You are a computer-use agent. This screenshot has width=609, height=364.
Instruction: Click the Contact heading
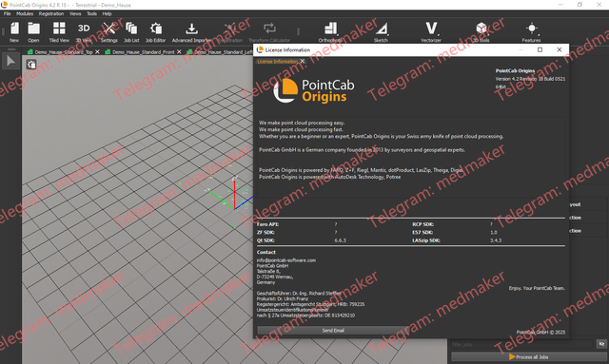[x=266, y=252]
